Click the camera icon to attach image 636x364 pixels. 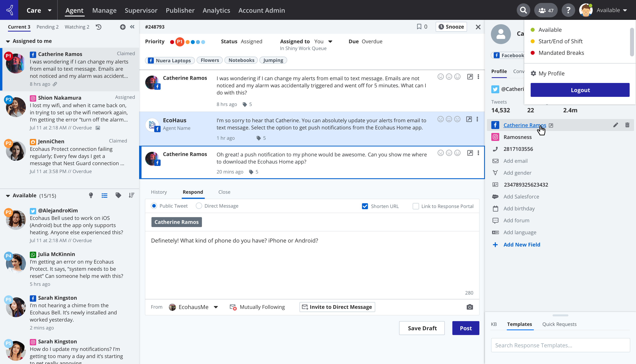pos(470,307)
